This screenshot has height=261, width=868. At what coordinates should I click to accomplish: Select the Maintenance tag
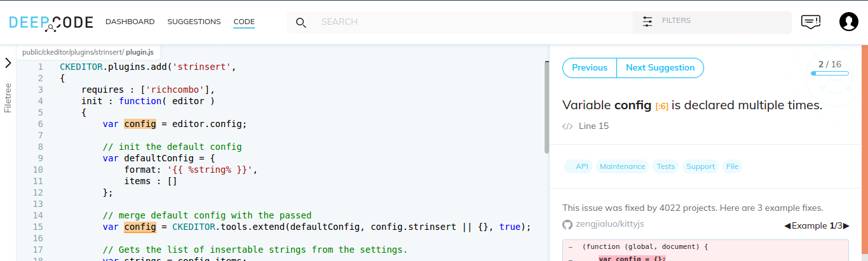coord(622,166)
